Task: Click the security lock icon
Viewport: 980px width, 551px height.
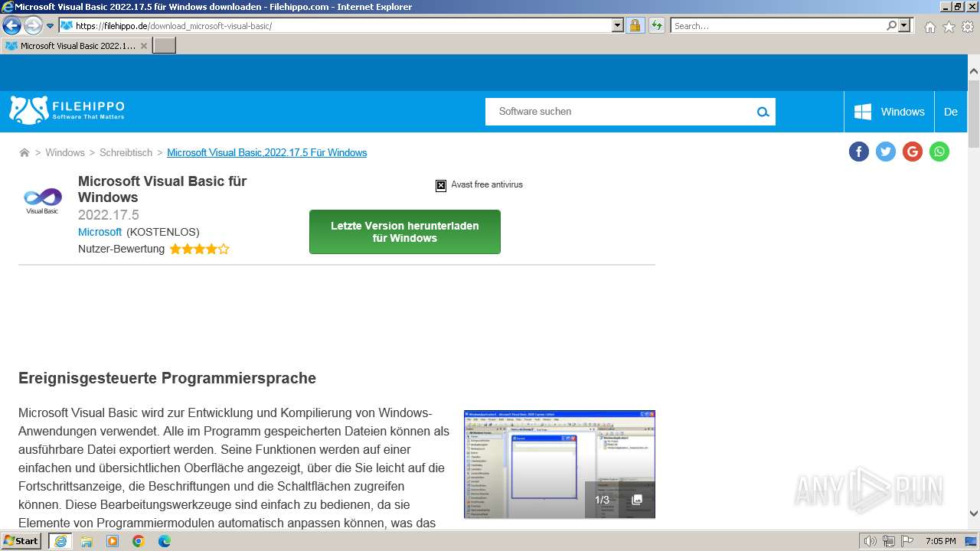Action: pyautogui.click(x=635, y=25)
